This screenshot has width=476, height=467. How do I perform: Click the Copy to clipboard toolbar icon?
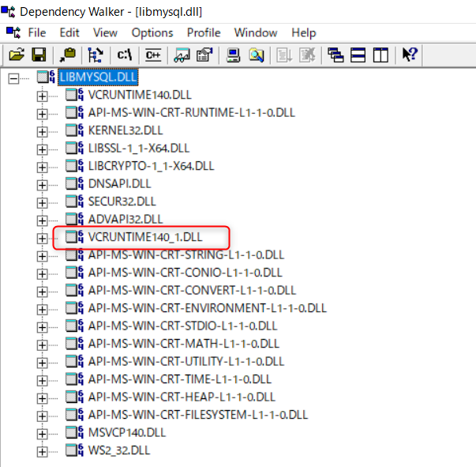(67, 55)
